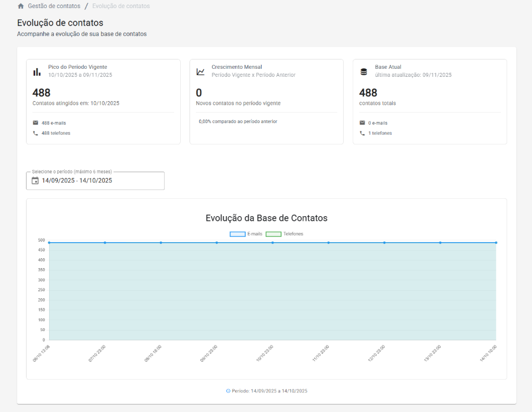The image size is (532, 412).
Task: Click the phone icon beside 1 telefones
Action: point(362,133)
